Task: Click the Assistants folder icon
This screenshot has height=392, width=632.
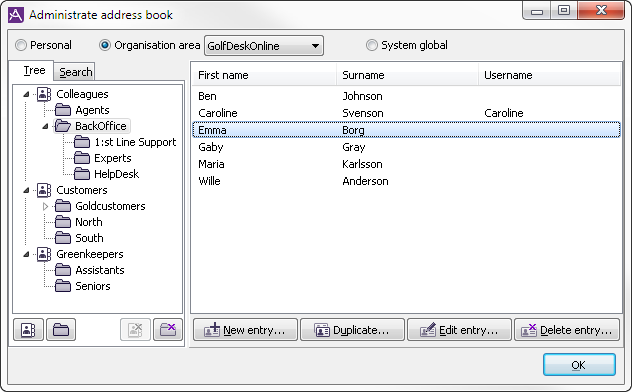Action: [x=63, y=270]
